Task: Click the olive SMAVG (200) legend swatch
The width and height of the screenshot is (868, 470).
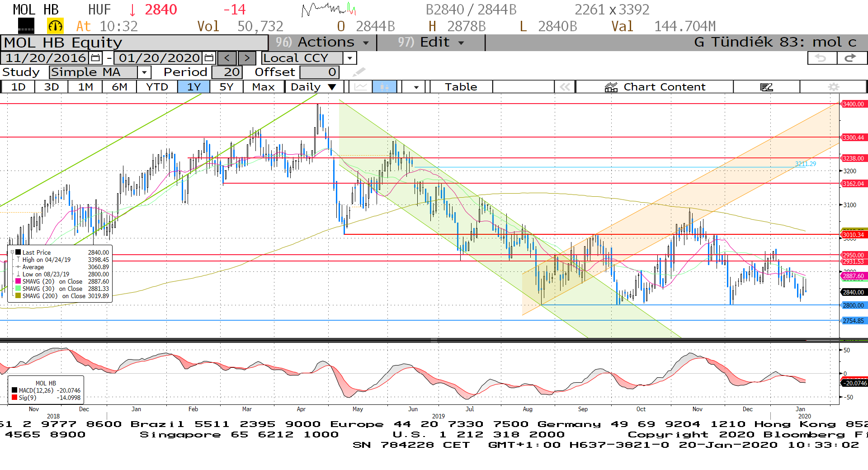Action: (x=18, y=295)
